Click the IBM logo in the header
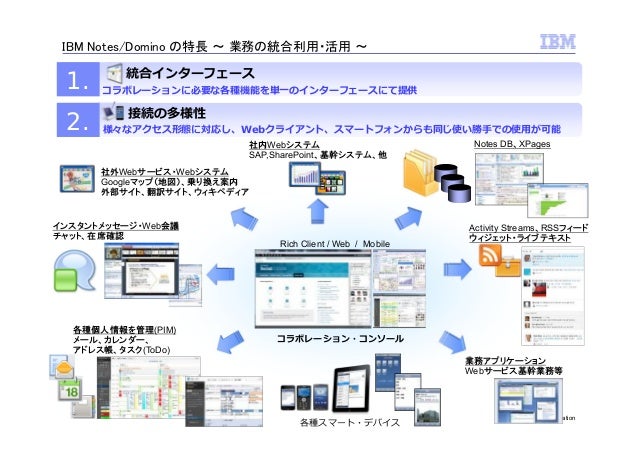 [557, 42]
